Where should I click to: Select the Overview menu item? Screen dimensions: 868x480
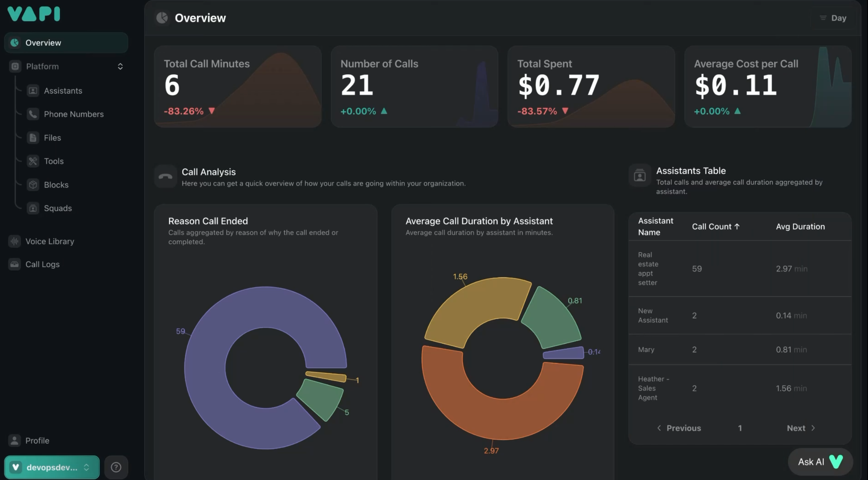point(66,43)
